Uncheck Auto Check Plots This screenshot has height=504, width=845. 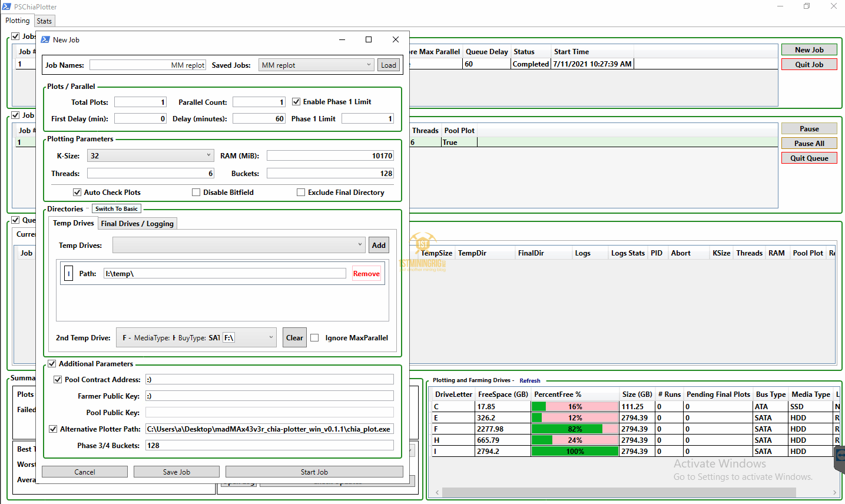(x=77, y=193)
